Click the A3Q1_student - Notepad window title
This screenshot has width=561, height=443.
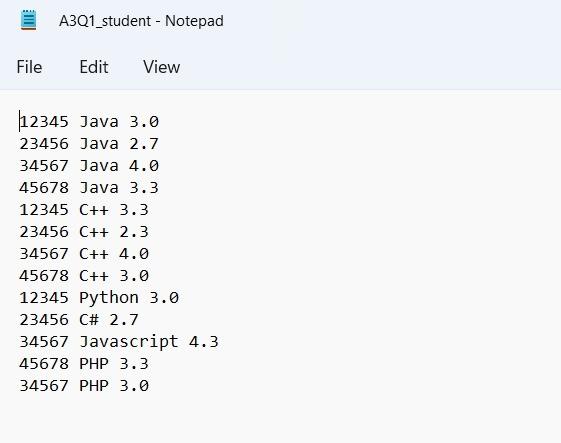(x=141, y=21)
